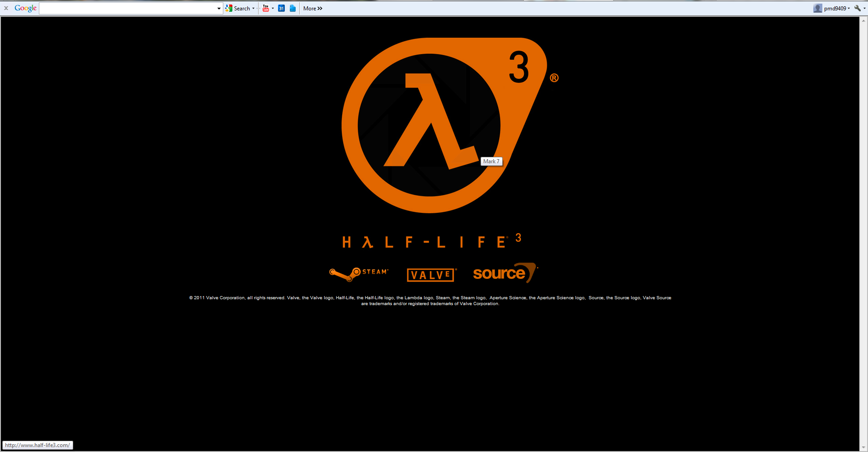Click the scrollbar up arrow
Image resolution: width=868 pixels, height=452 pixels.
(863, 20)
